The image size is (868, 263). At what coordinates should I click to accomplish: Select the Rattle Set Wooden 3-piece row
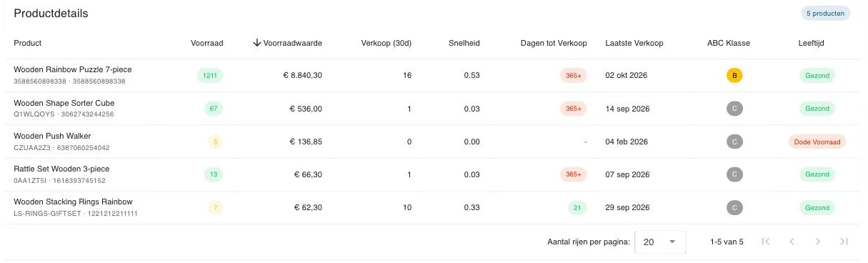[x=434, y=174]
